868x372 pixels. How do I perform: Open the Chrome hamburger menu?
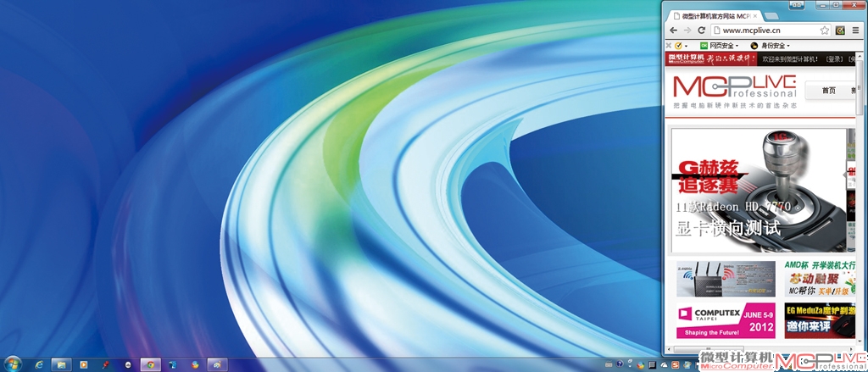coord(856,31)
